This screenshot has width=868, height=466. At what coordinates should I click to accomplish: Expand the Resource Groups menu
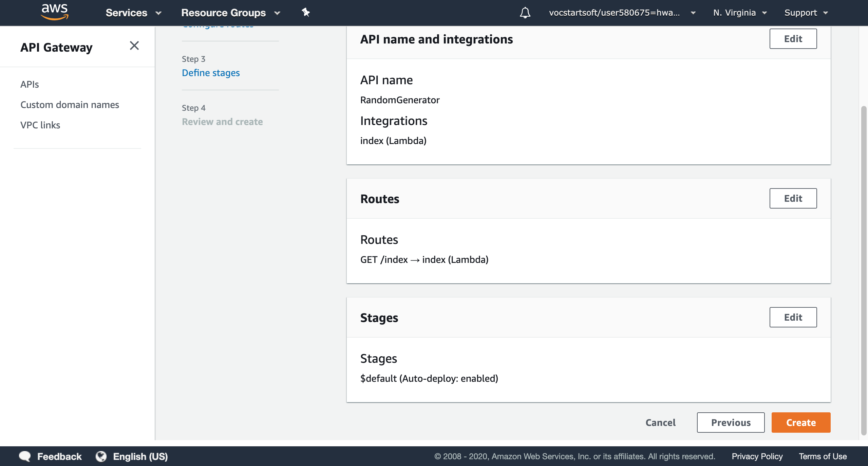pyautogui.click(x=231, y=13)
